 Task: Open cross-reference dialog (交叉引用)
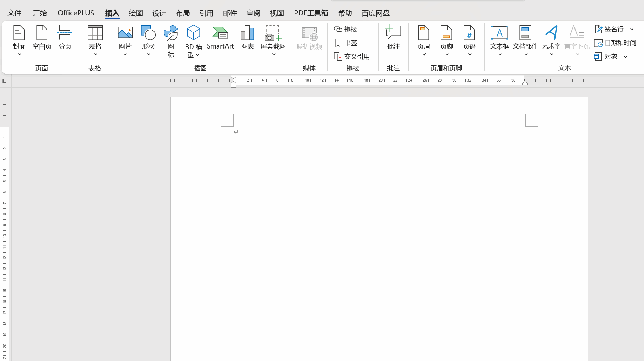(352, 57)
